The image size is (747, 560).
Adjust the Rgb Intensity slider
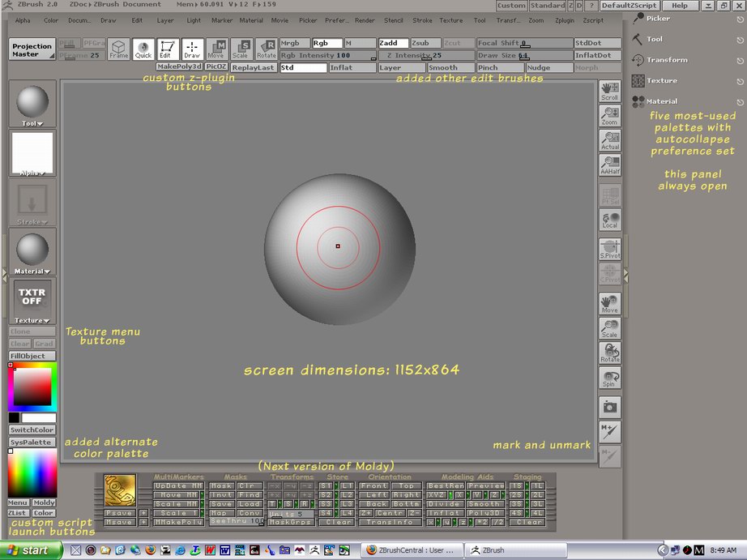pyautogui.click(x=328, y=55)
